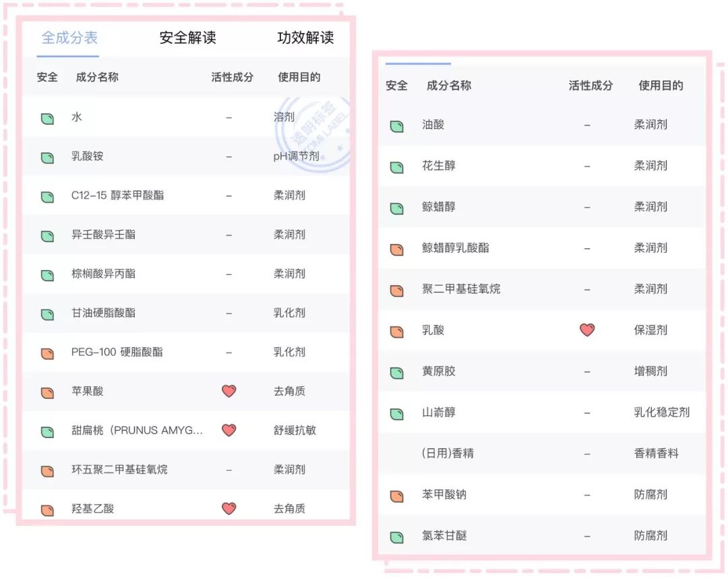The width and height of the screenshot is (728, 577).
Task: Click the green leaf icon beside 油酸
Action: (396, 125)
